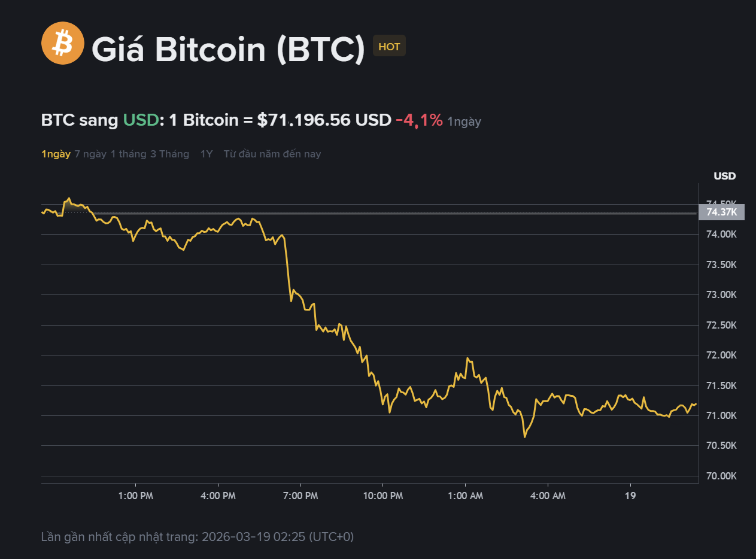Click the 7:00 PM time axis label
Screen dimensions: 756x559
click(x=300, y=496)
